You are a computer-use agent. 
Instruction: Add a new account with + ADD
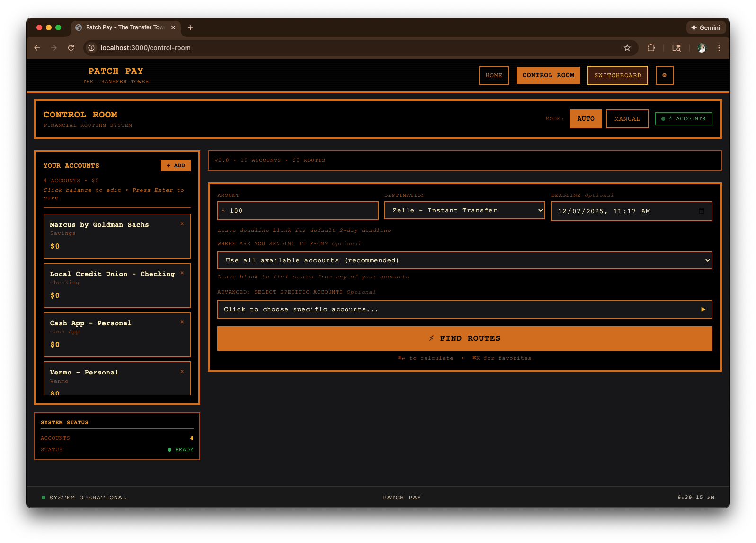[x=176, y=166]
